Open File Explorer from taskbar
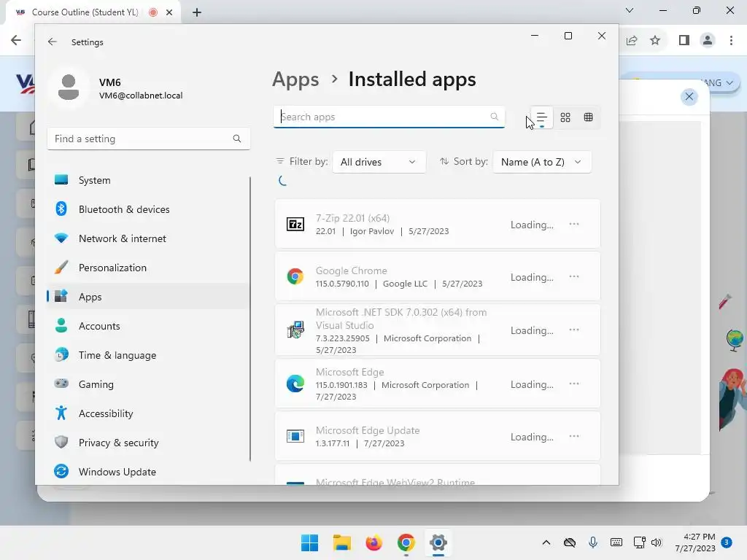This screenshot has height=560, width=747. point(341,542)
